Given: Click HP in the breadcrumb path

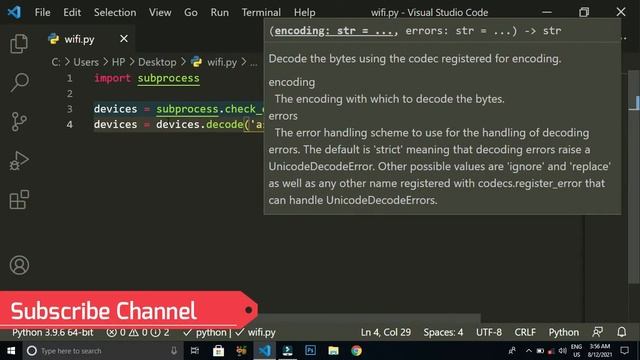Looking at the screenshot, I should tap(118, 62).
